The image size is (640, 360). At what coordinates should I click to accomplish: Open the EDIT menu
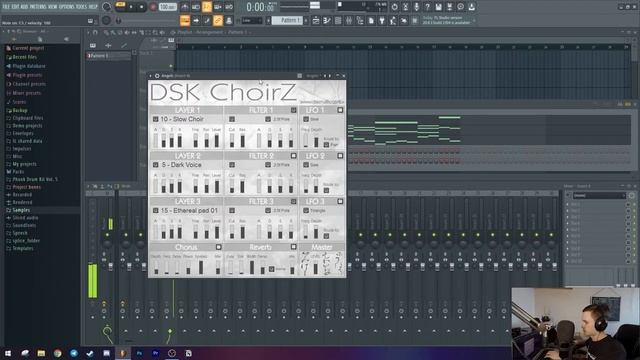pos(16,7)
